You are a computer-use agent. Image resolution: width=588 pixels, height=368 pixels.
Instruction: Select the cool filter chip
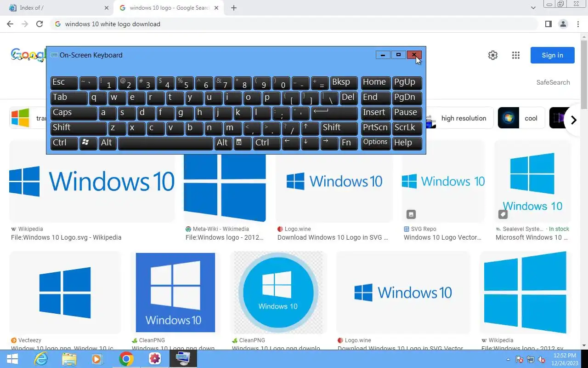(521, 118)
